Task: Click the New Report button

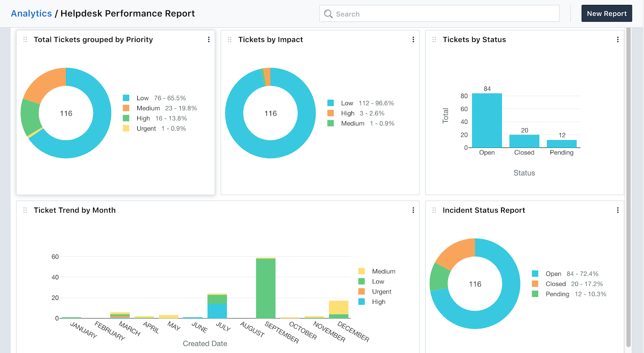Action: 607,14
